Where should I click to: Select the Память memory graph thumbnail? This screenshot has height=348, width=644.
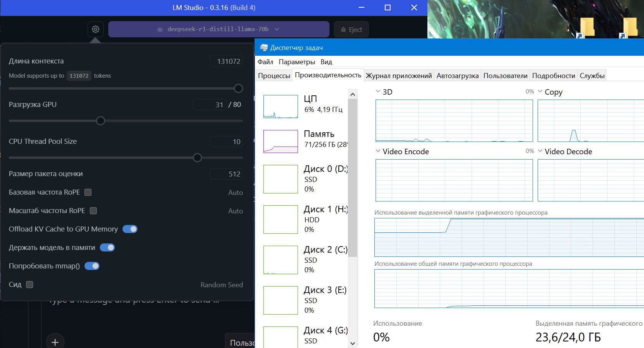click(281, 141)
